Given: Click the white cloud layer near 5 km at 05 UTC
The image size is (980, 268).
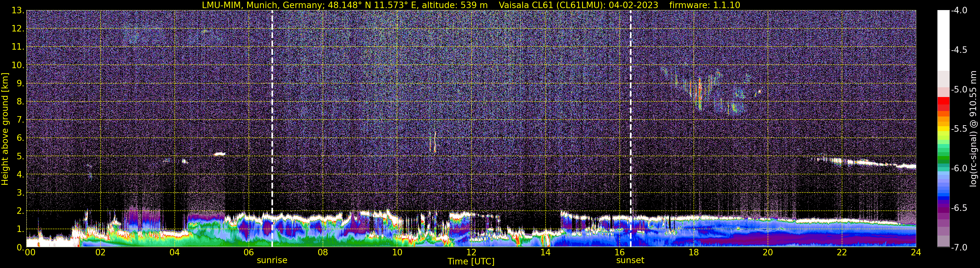Looking at the screenshot, I should (x=219, y=154).
